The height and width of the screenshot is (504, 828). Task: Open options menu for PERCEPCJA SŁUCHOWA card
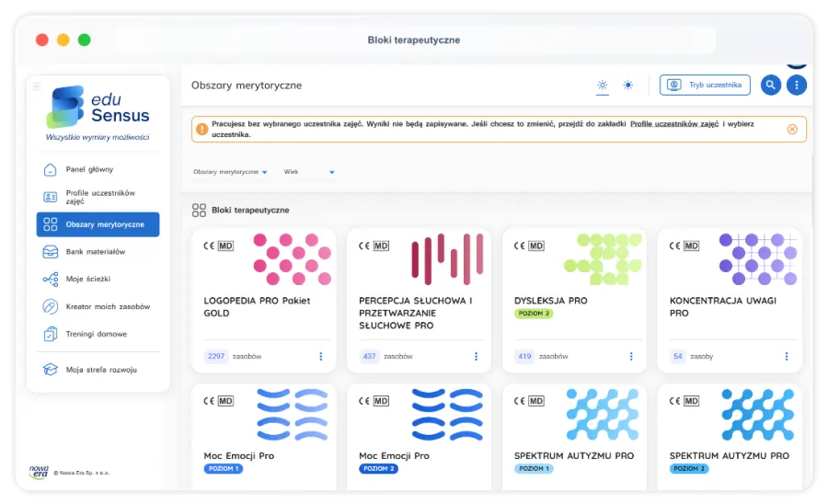tap(476, 356)
